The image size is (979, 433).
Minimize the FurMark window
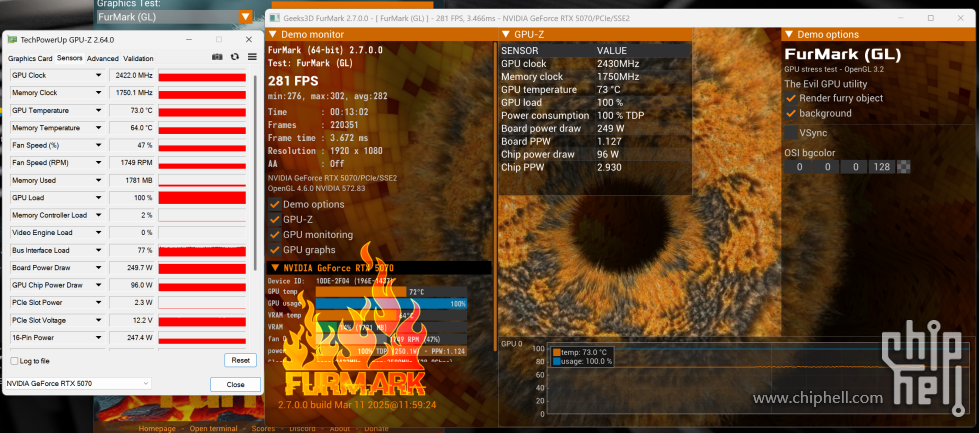902,18
